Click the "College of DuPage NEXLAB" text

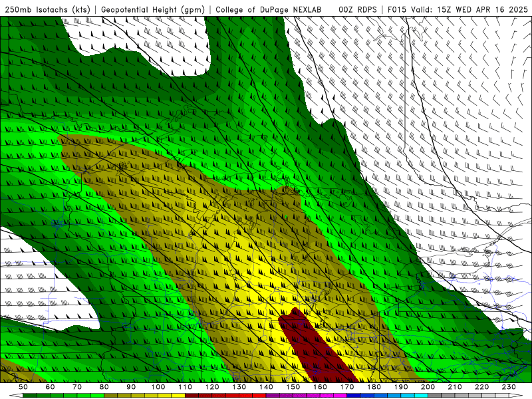click(x=269, y=9)
